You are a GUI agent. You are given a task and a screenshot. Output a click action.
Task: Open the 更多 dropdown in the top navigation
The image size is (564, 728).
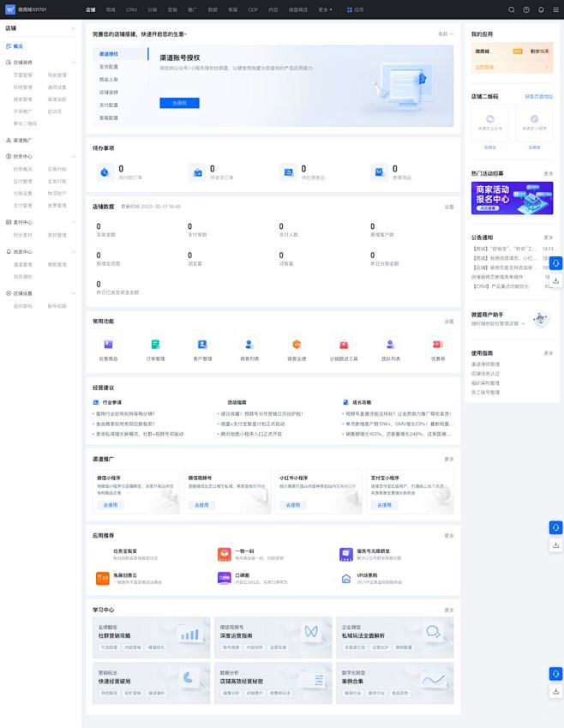pos(325,9)
